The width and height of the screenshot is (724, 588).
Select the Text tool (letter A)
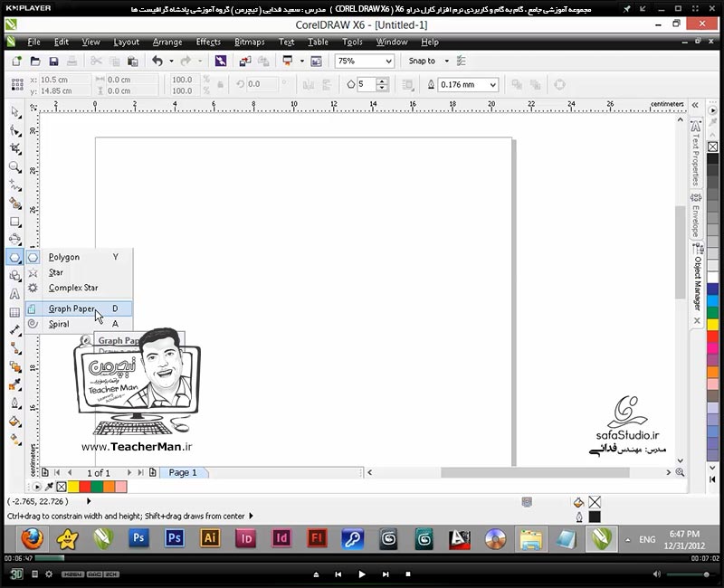click(14, 294)
